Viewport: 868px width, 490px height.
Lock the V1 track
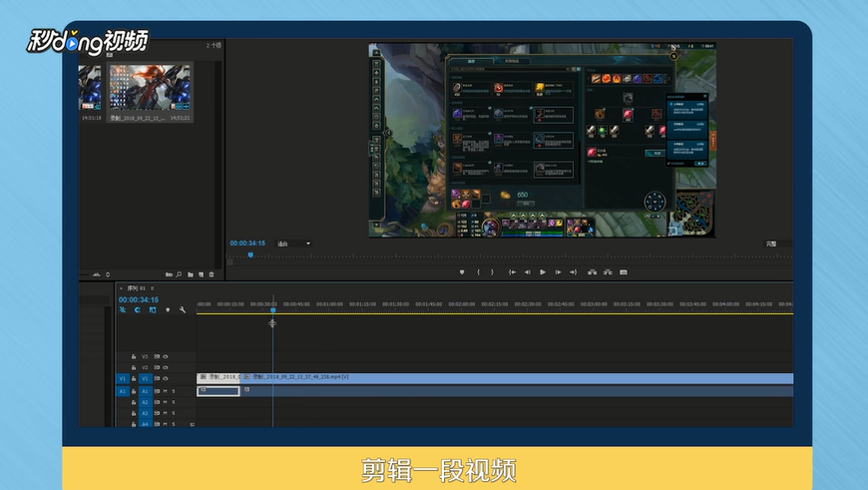point(134,378)
